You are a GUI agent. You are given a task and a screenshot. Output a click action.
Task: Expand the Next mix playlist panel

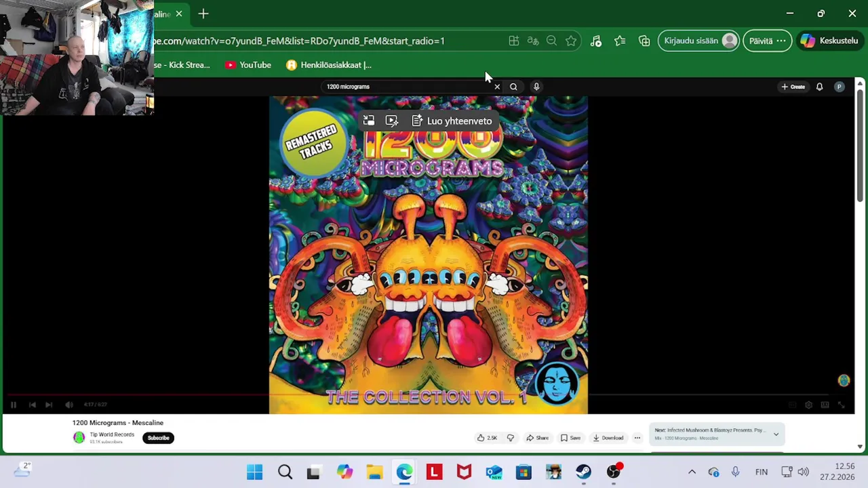[x=776, y=434]
